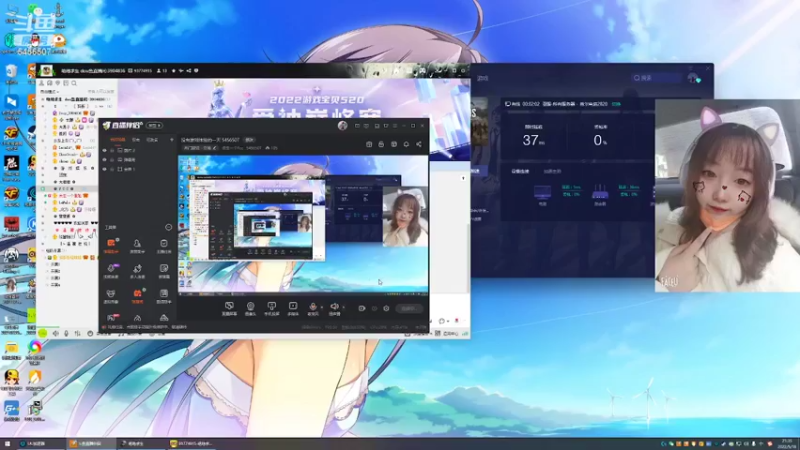Click the 0 % packet loss value

pyautogui.click(x=600, y=140)
